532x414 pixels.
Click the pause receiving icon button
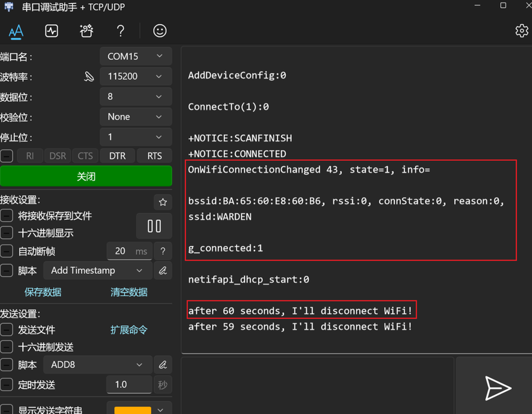(154, 226)
